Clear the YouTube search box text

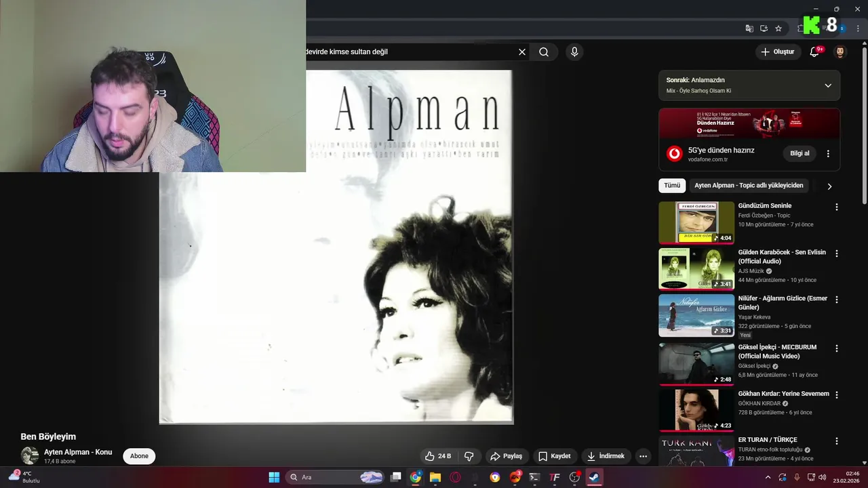pos(522,52)
